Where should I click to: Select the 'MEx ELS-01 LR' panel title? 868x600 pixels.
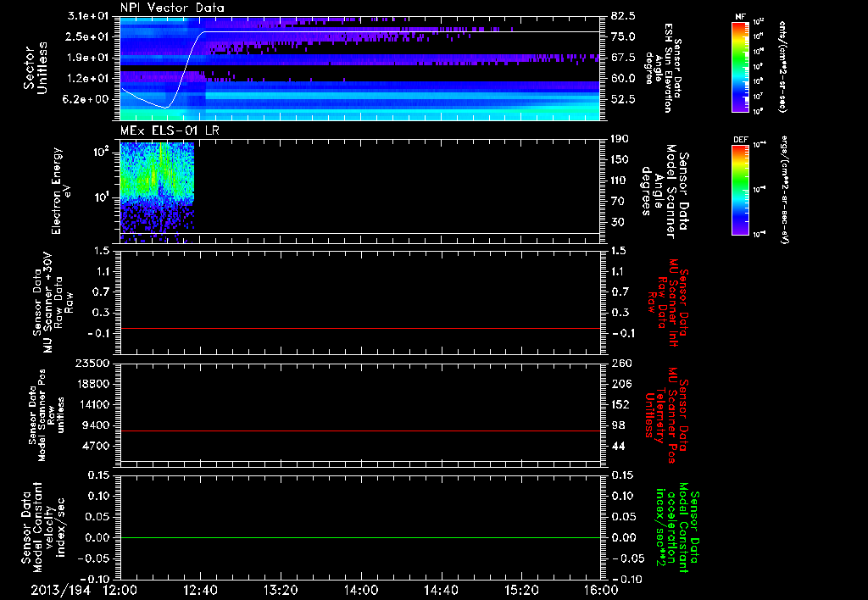click(170, 131)
